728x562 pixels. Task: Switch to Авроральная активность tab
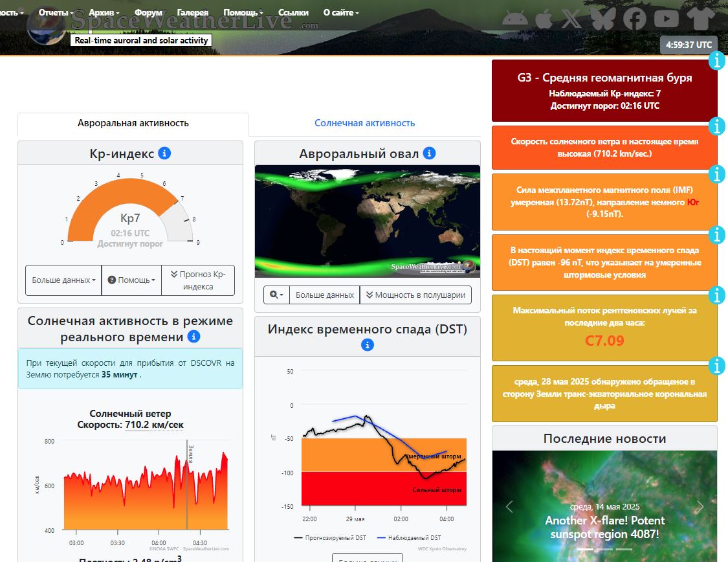click(133, 123)
